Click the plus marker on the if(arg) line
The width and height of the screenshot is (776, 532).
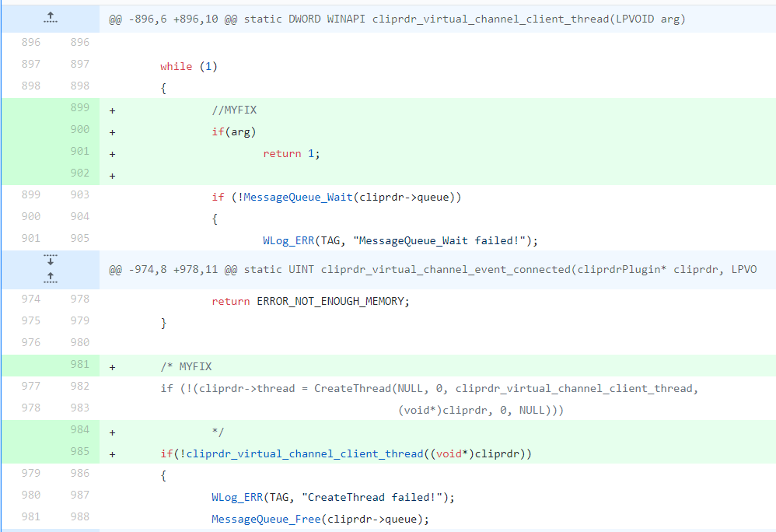(x=112, y=132)
